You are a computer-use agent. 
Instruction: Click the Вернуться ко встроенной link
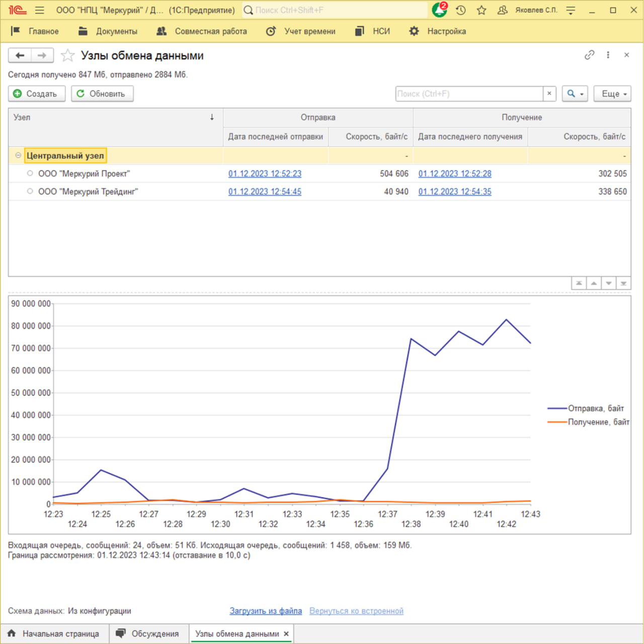click(x=356, y=611)
